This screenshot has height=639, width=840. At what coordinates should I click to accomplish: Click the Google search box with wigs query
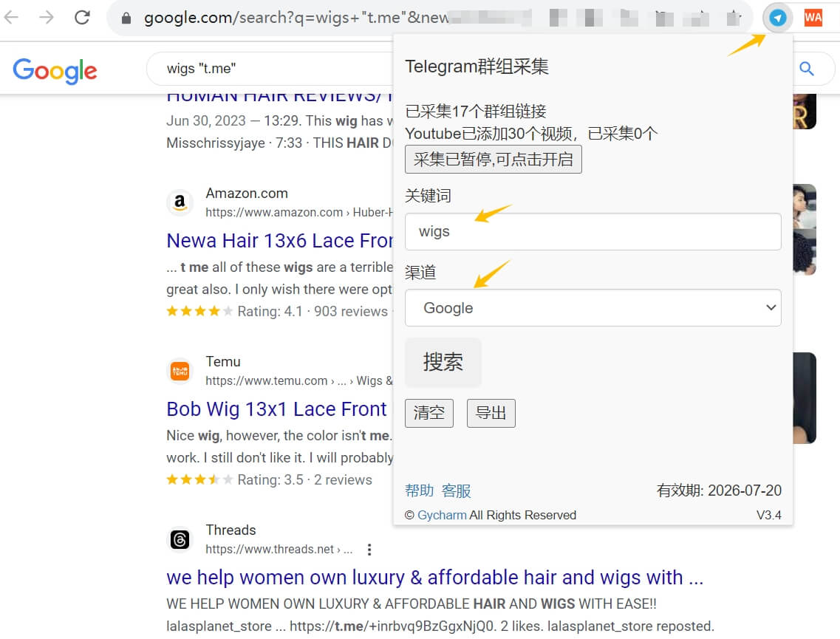coord(270,69)
